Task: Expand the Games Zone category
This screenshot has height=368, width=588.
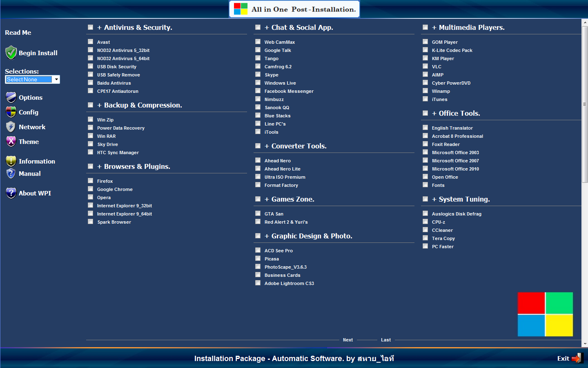Action: [x=289, y=199]
